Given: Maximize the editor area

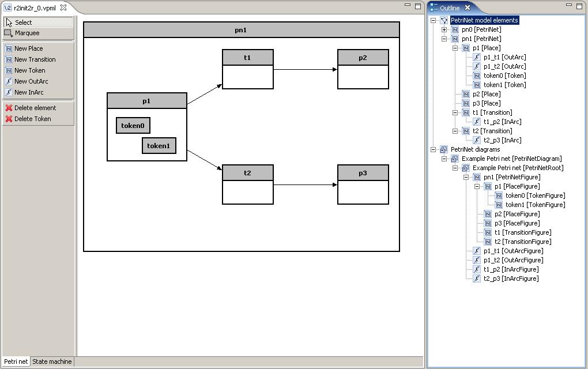Looking at the screenshot, I should [418, 6].
